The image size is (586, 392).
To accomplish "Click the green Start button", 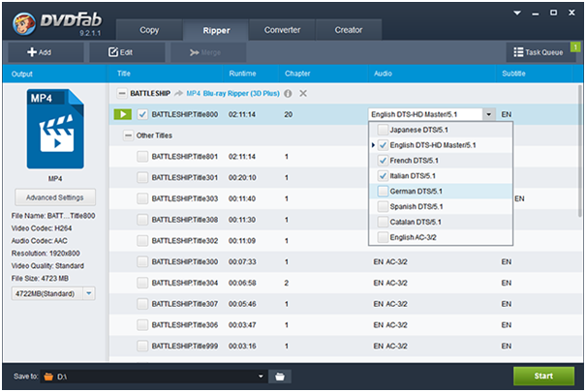I will click(543, 375).
